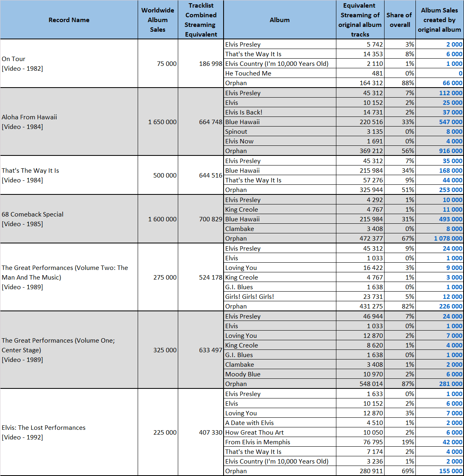Select streaming equivalent '664 748'
Viewport: 464px width, 476px height.
[210, 122]
